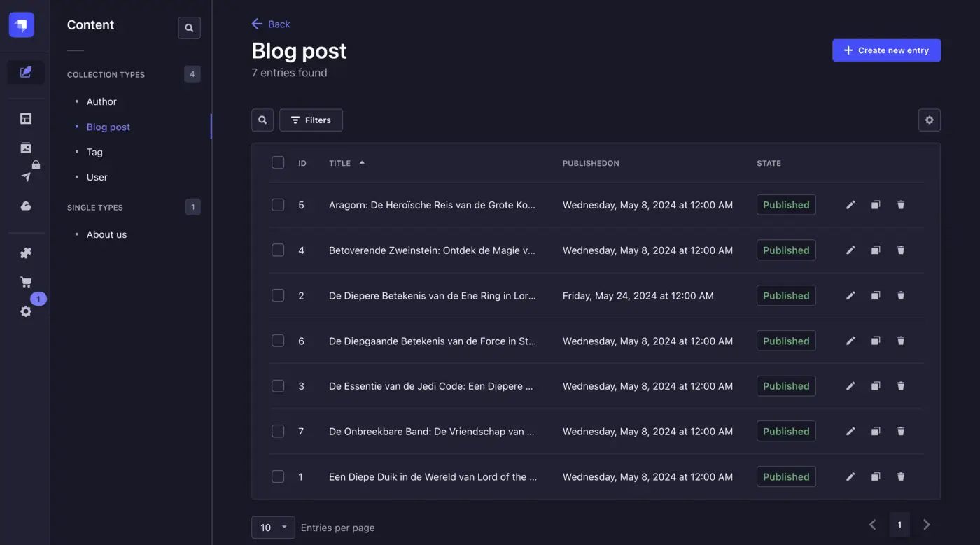
Task: Select the Releases paper plane icon
Action: (x=25, y=175)
